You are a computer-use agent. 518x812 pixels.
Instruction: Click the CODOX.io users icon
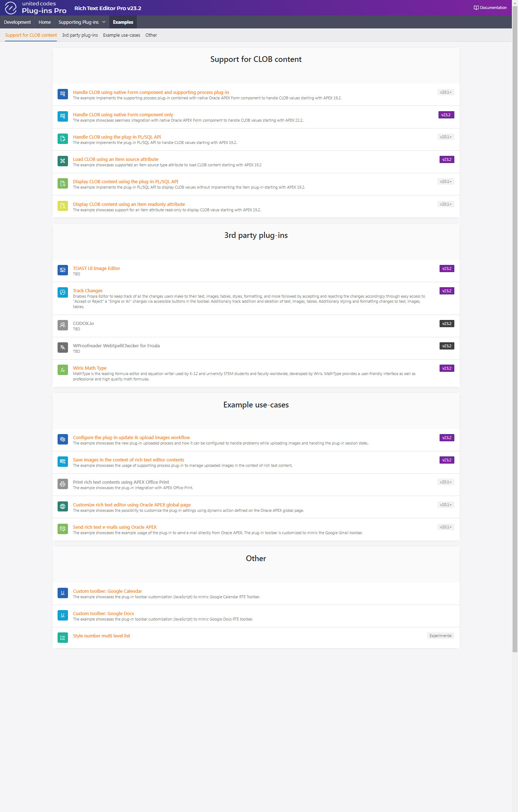click(63, 325)
